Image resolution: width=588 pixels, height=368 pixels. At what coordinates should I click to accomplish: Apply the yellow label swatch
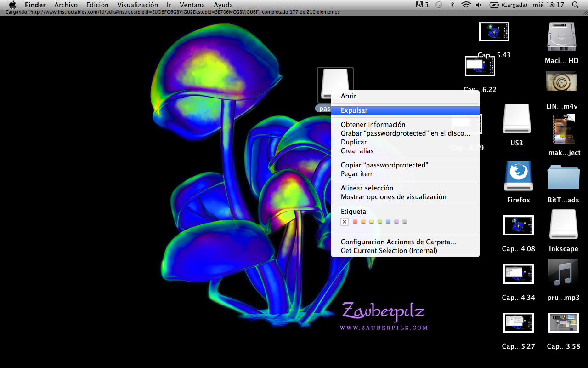tap(372, 222)
